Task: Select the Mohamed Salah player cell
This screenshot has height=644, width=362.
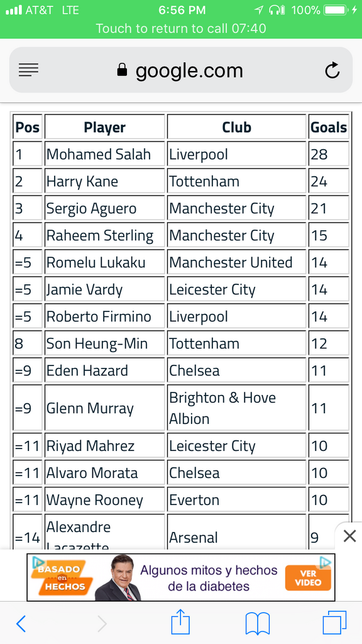Action: [104, 155]
